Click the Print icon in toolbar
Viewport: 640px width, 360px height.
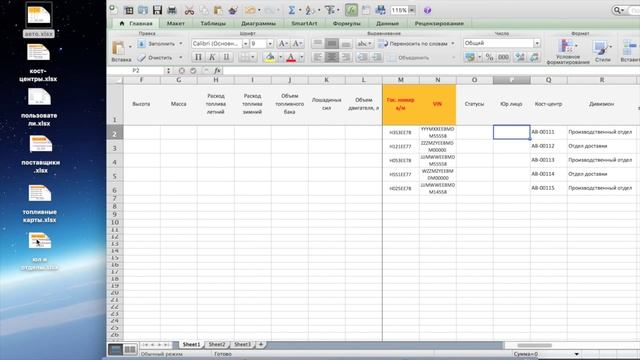point(172,10)
